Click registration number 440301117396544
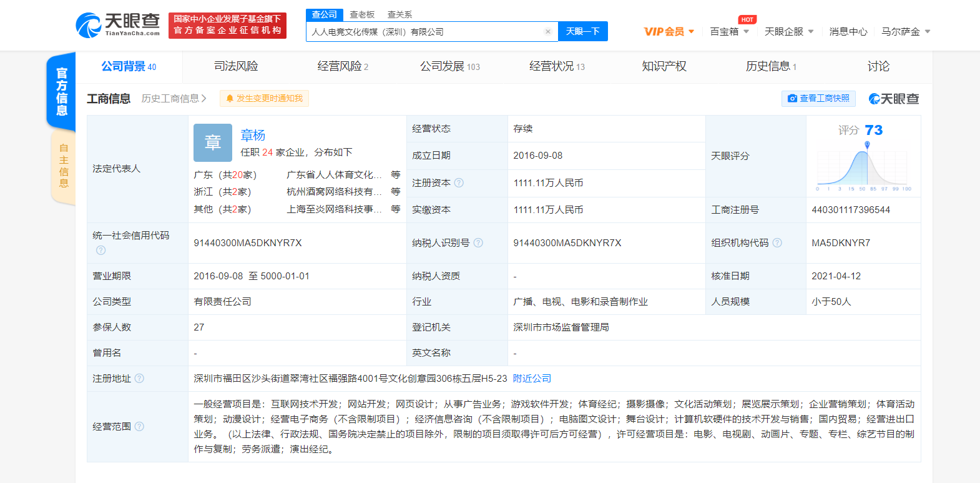Image resolution: width=980 pixels, height=483 pixels. click(x=851, y=210)
